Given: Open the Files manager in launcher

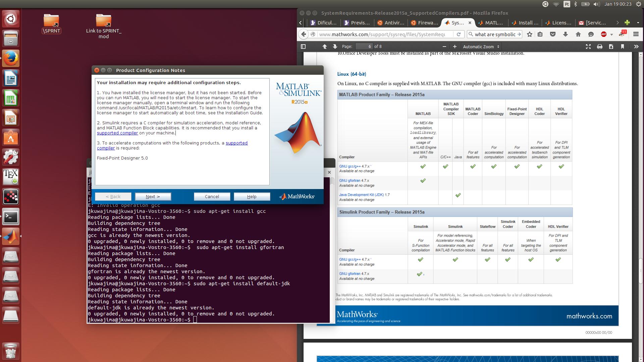Looking at the screenshot, I should tap(11, 39).
